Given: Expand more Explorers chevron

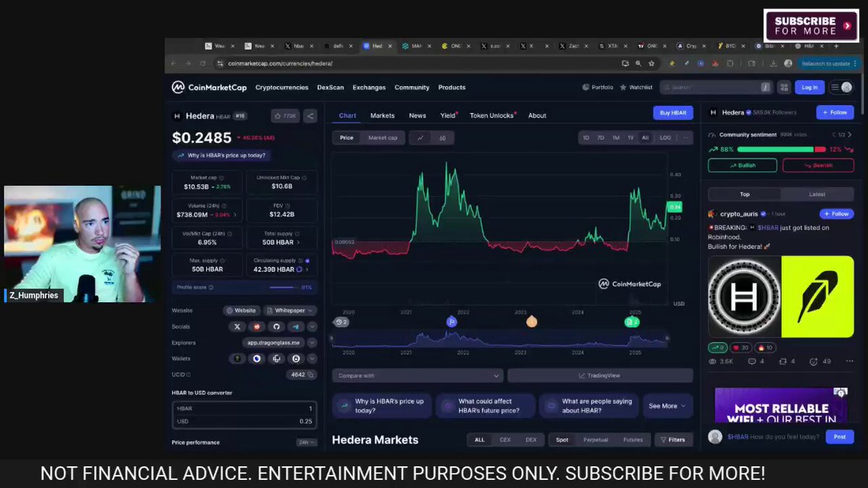Looking at the screenshot, I should click(312, 343).
